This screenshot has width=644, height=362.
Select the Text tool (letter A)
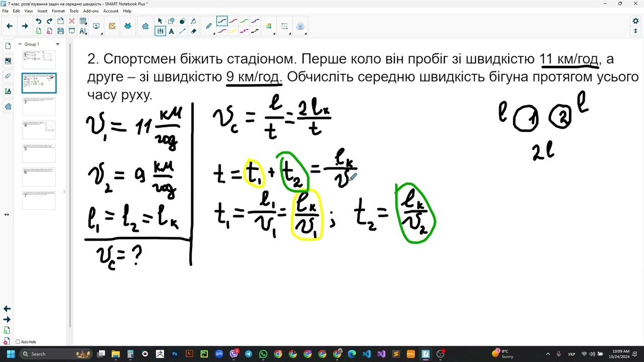click(x=171, y=31)
